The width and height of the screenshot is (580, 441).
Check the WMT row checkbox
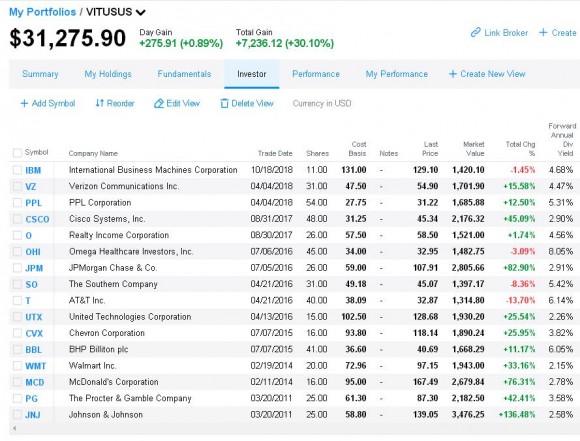click(x=17, y=366)
